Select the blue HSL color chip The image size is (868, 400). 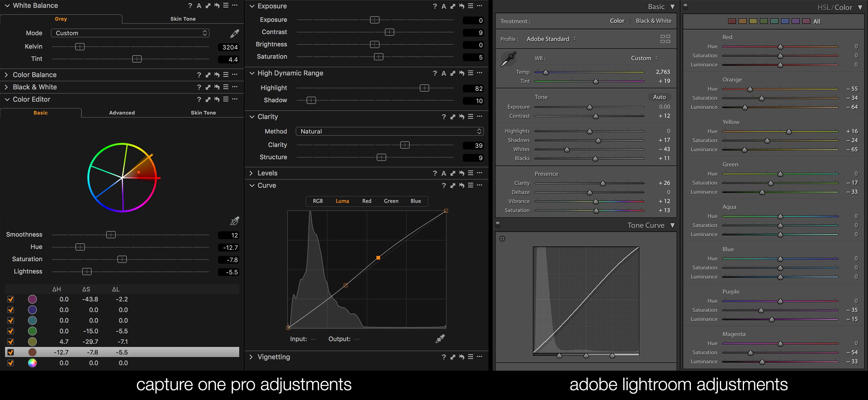[785, 21]
